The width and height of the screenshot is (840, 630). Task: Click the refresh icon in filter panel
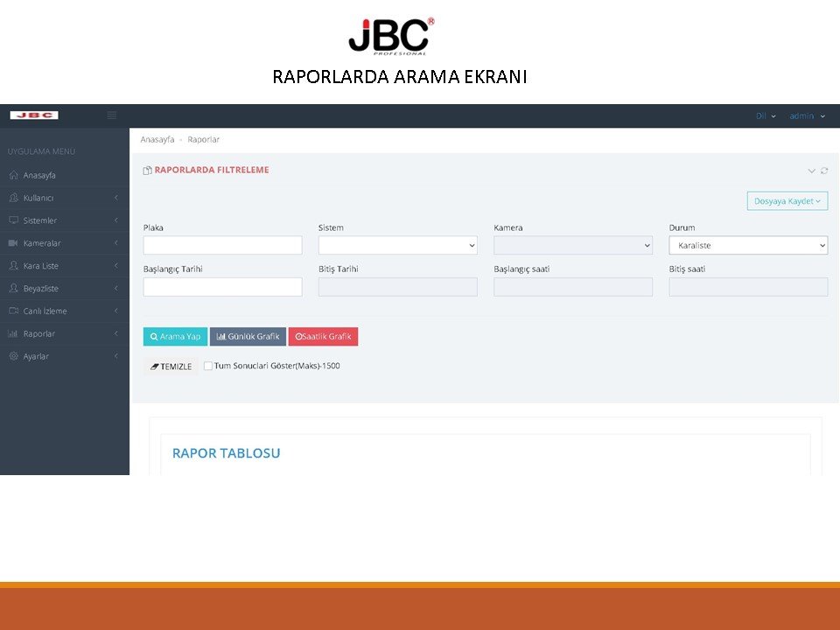click(x=823, y=171)
